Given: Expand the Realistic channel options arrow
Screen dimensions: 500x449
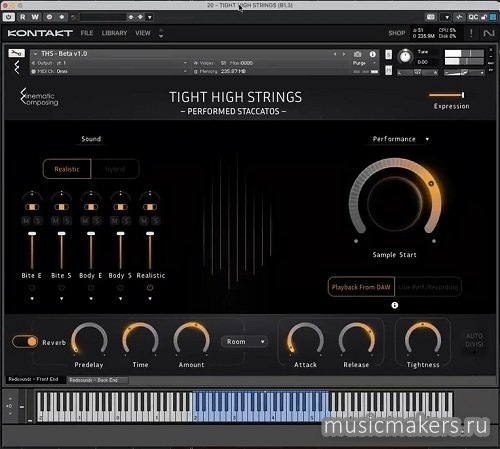Looking at the screenshot, I should 150,299.
